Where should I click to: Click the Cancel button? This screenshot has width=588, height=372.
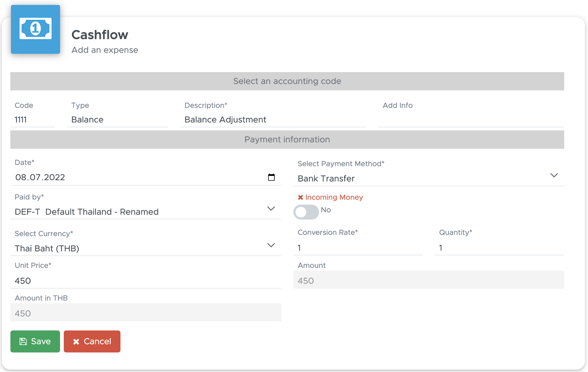pyautogui.click(x=92, y=341)
